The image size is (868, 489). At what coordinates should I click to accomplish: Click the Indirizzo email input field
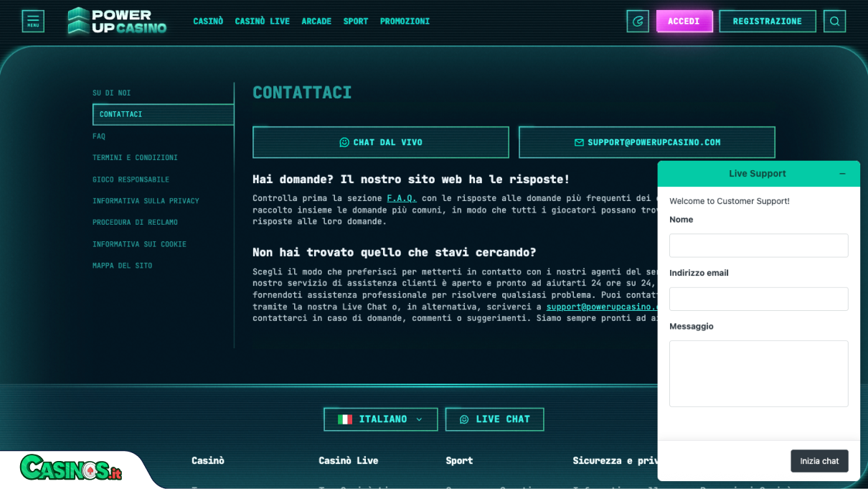(x=759, y=299)
